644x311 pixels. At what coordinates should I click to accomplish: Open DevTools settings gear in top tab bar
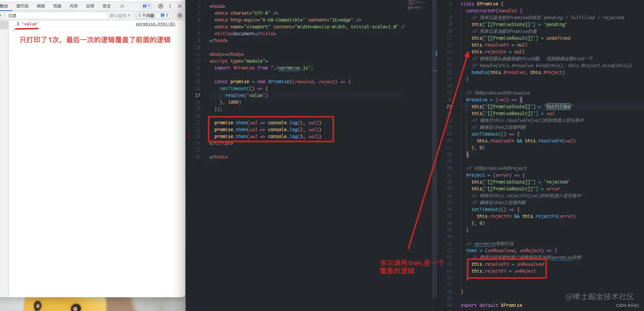coord(161,6)
